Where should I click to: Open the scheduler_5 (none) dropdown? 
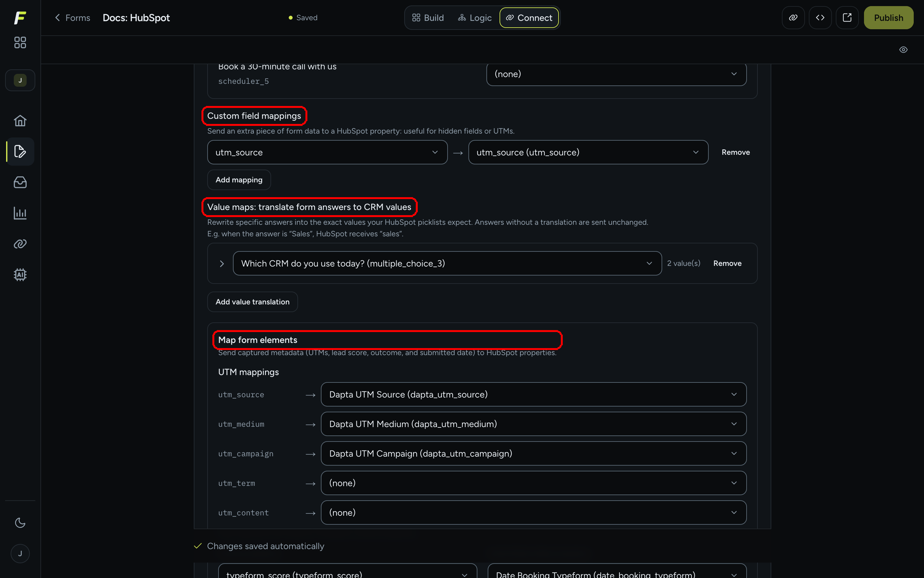(x=616, y=74)
